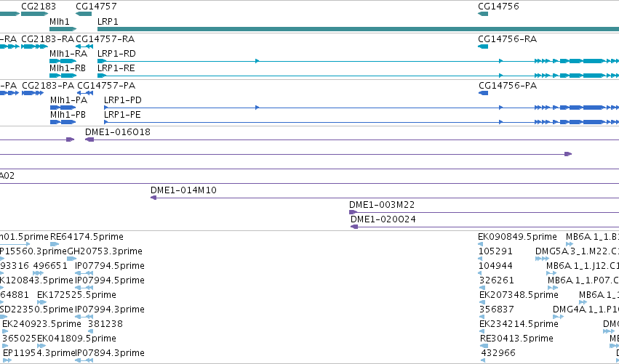The width and height of the screenshot is (619, 364).
Task: Click the 104944 EST arrow
Action: [x=481, y=273]
